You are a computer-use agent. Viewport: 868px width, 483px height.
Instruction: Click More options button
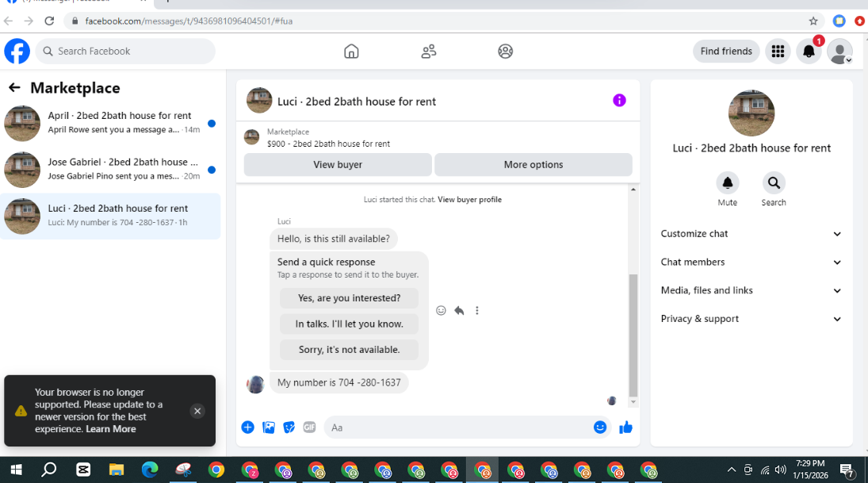[x=533, y=164]
